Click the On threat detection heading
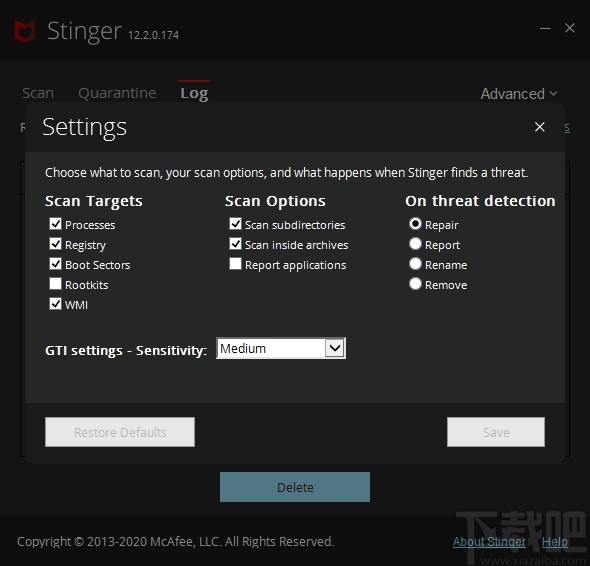 pos(481,201)
